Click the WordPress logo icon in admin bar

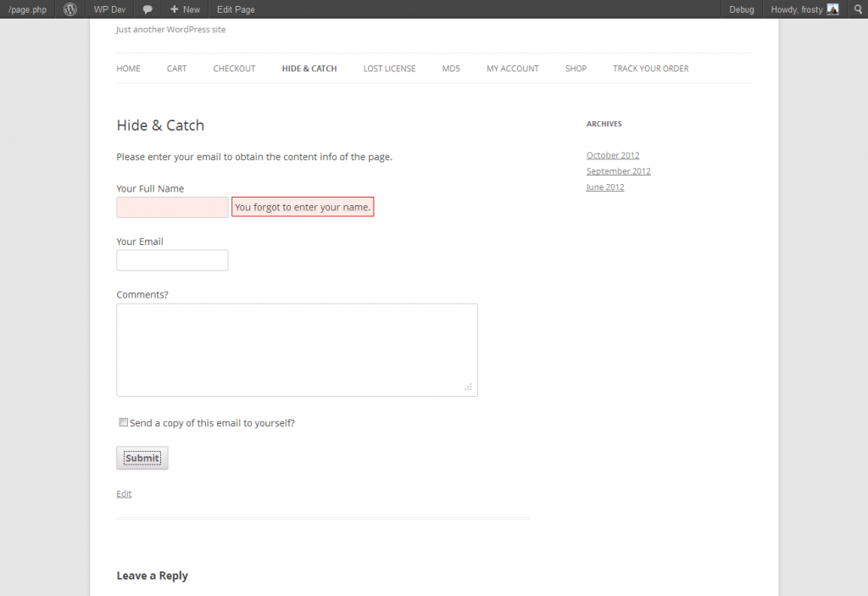point(70,9)
